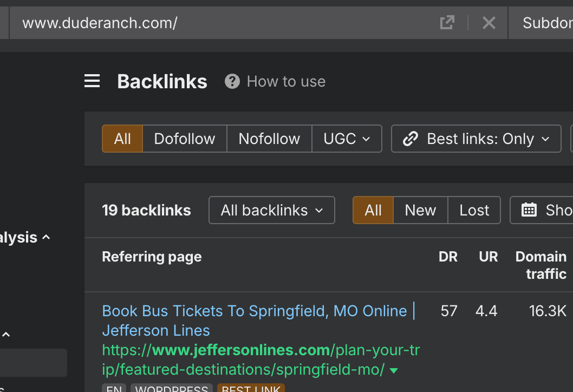
Task: Select the All link type tab
Action: pos(122,139)
